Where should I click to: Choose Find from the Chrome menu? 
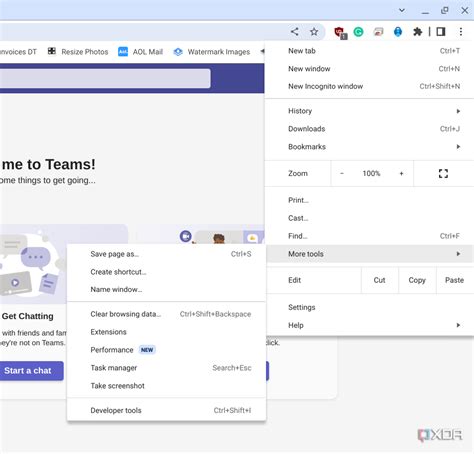pos(369,236)
